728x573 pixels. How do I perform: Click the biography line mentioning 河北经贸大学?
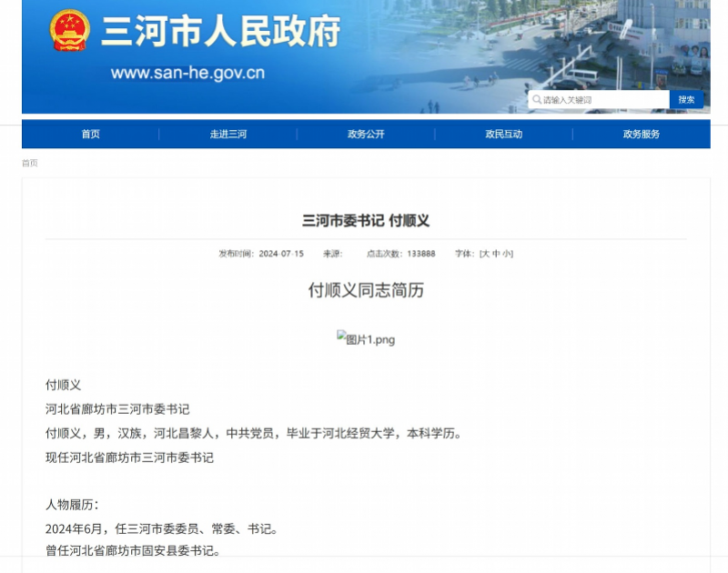(254, 433)
